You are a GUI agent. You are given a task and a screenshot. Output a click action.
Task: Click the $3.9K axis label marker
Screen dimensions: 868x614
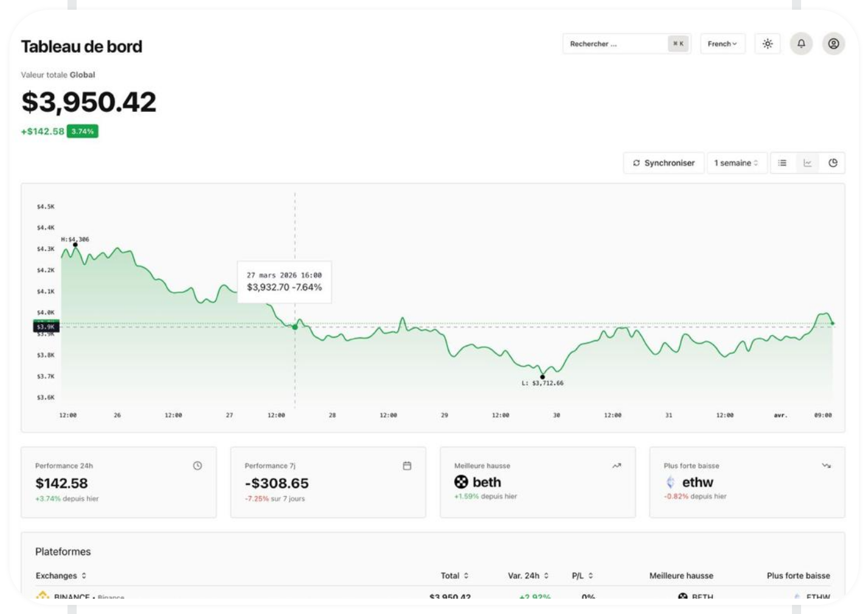(46, 327)
